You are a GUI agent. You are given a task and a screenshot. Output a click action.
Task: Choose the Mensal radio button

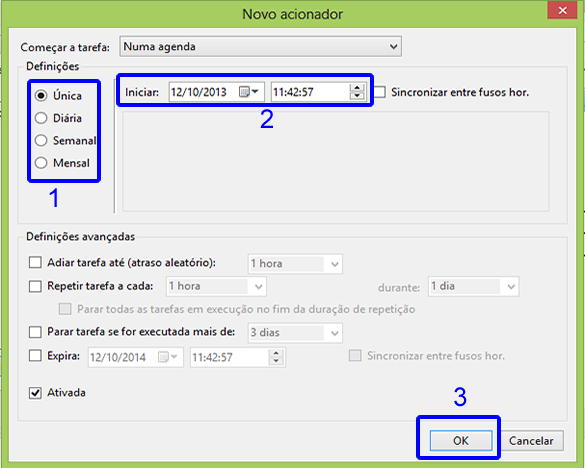[41, 163]
